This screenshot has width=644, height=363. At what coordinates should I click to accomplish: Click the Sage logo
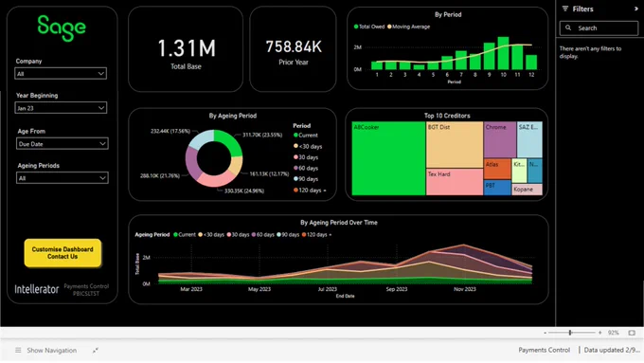62,27
